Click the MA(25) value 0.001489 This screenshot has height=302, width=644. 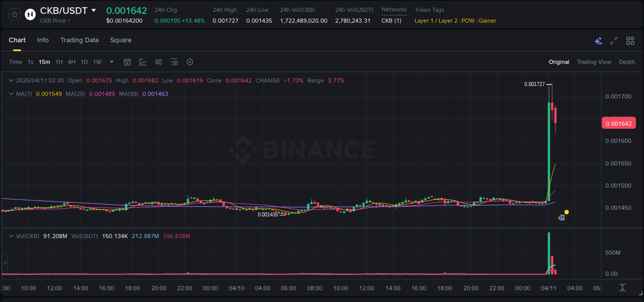pyautogui.click(x=102, y=94)
